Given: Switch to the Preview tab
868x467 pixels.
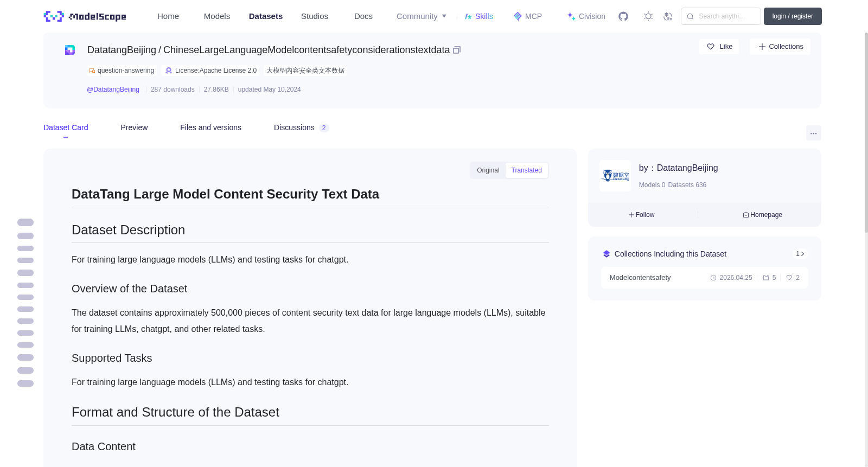Looking at the screenshot, I should (x=134, y=127).
